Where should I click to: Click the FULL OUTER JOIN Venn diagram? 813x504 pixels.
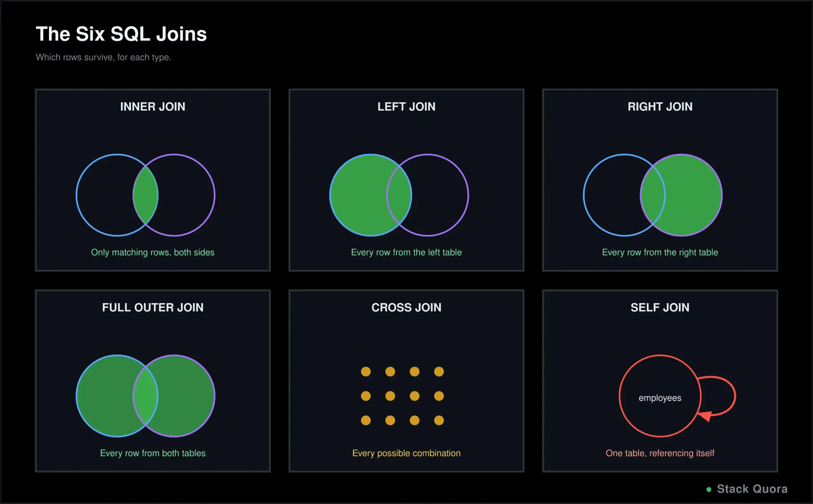click(x=146, y=396)
